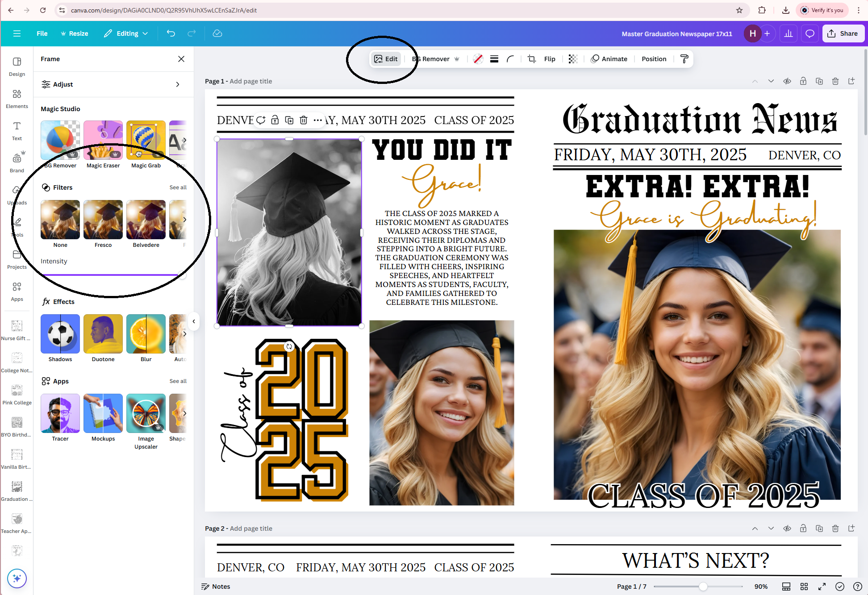
Task: Duplicate the selected frame
Action: (289, 120)
